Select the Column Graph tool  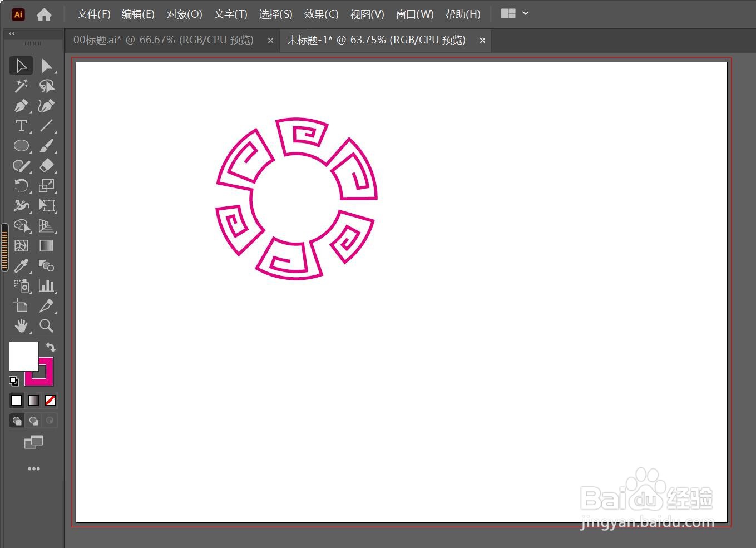coord(47,286)
